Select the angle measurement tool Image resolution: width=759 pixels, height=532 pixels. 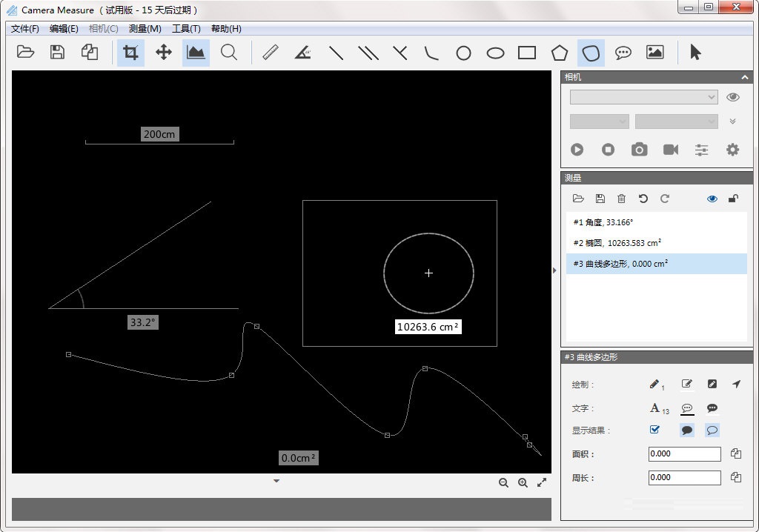[x=302, y=52]
